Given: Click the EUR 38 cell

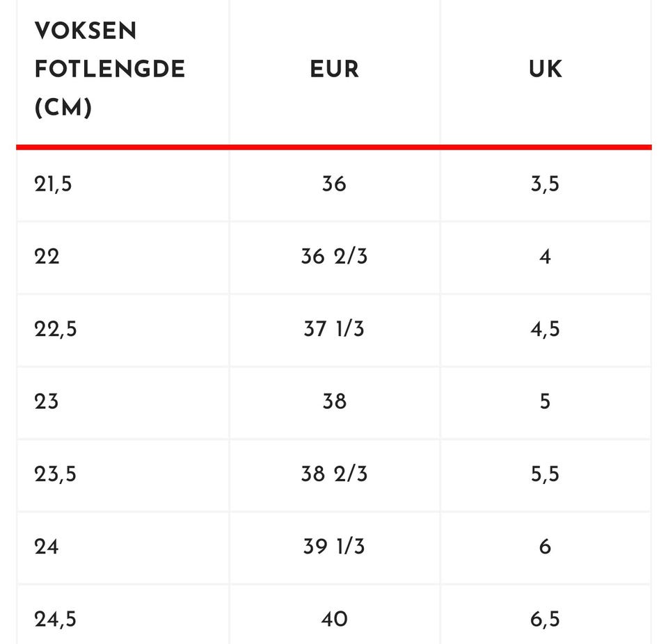Looking at the screenshot, I should coord(335,401).
